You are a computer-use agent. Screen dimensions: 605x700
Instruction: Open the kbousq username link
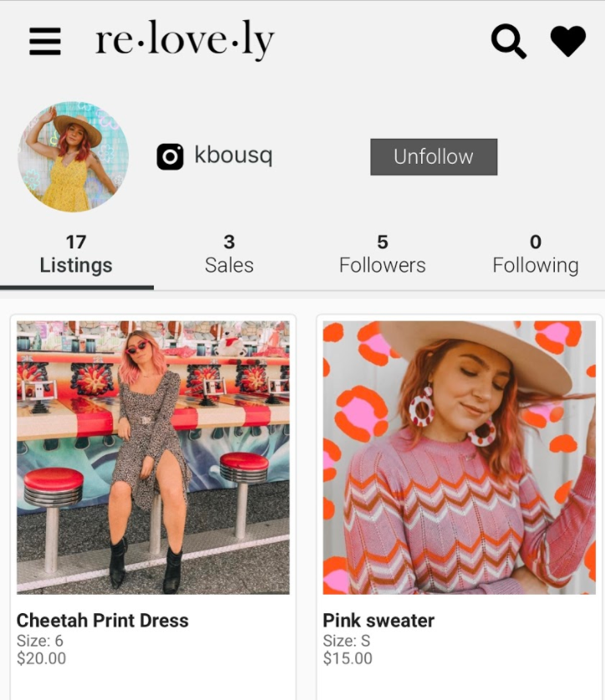coord(233,155)
